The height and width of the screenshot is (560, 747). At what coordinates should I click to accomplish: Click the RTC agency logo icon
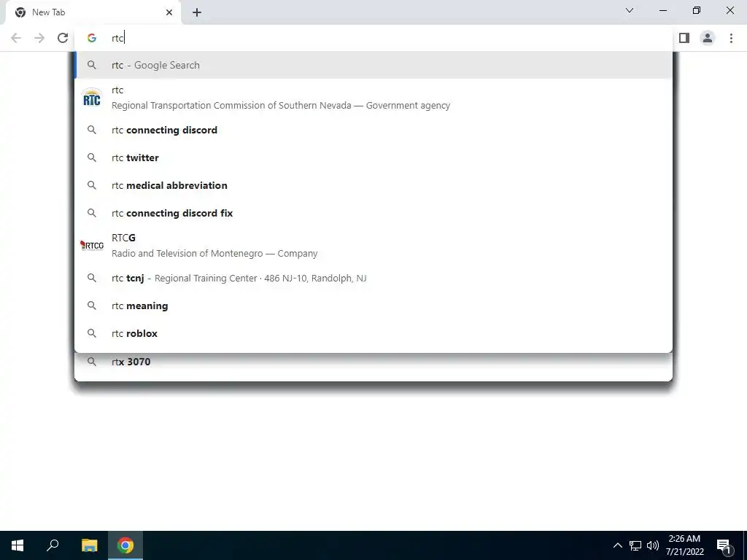91,98
